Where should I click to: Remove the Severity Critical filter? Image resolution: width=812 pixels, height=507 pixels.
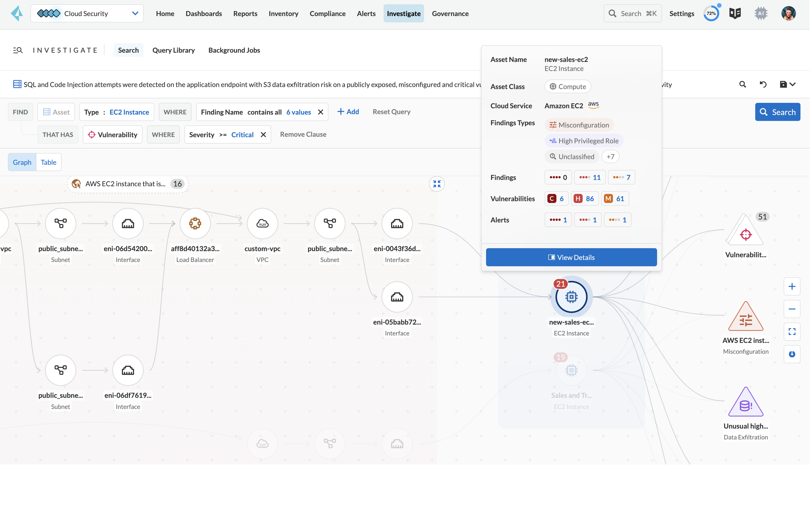pos(264,135)
